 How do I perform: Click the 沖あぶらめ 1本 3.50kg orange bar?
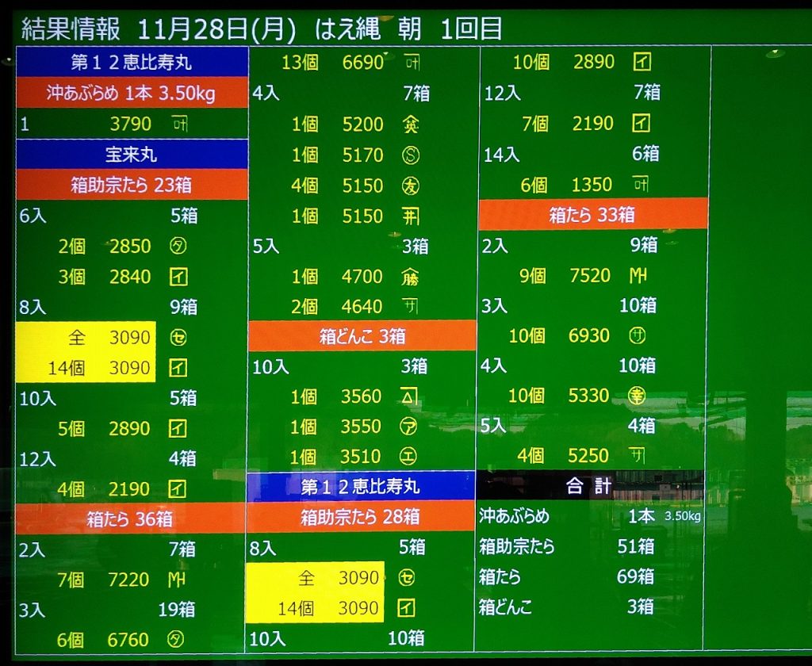[x=132, y=94]
